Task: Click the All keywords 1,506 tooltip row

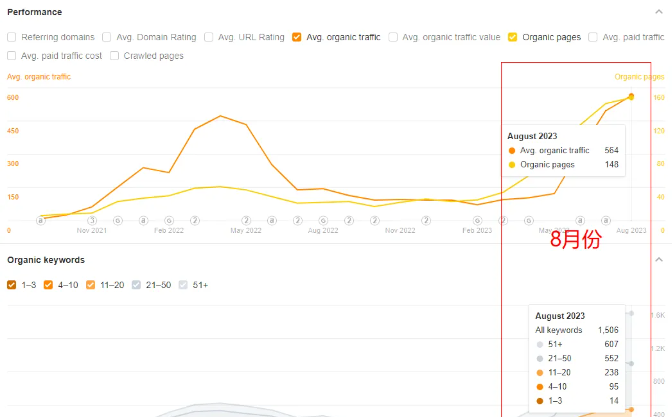Action: [577, 330]
